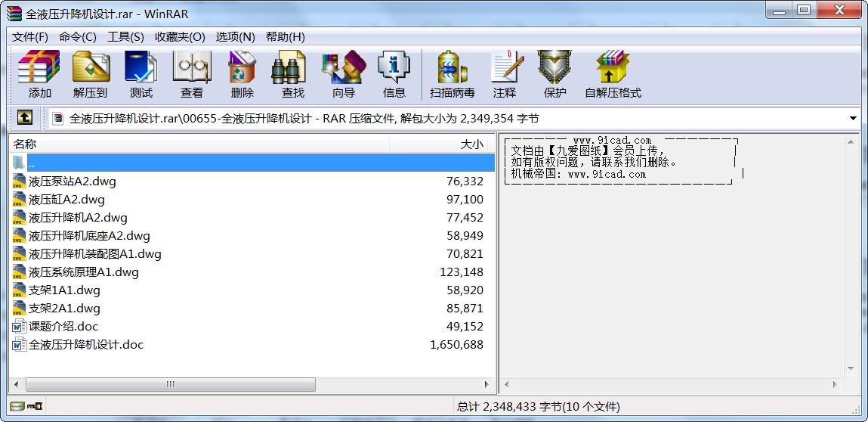Open the 命令(C) menu

[78, 37]
